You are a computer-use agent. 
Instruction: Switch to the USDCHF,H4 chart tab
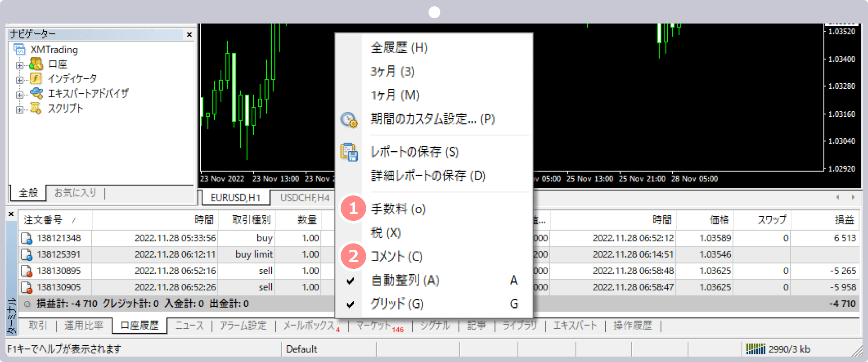304,198
